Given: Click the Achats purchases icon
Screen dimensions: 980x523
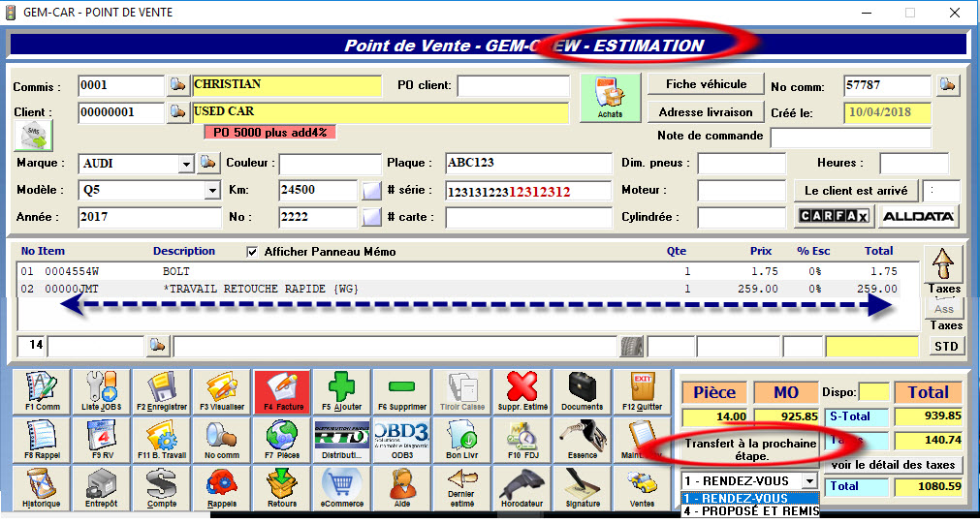Looking at the screenshot, I should click(x=610, y=98).
